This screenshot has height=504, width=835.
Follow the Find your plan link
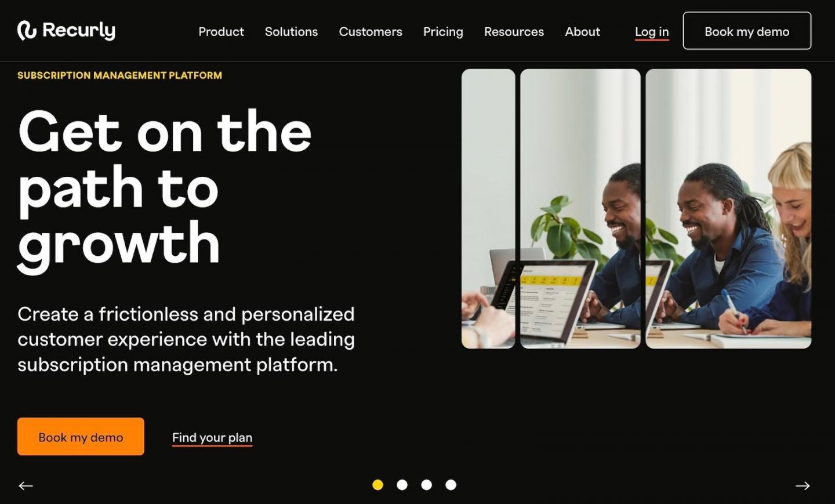[x=212, y=438]
